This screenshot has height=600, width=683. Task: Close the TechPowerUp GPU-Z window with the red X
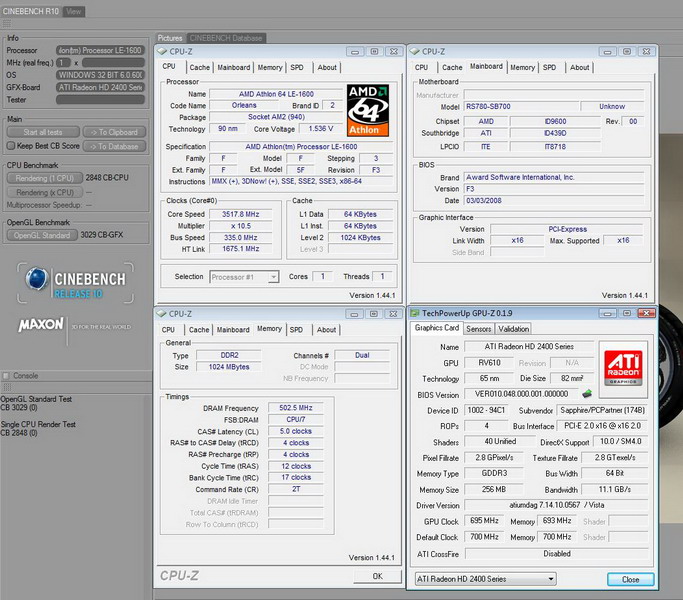[x=646, y=313]
